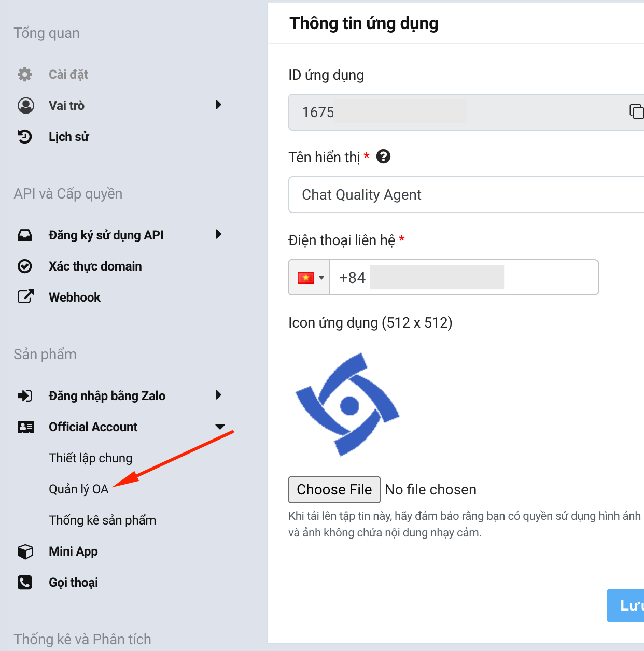This screenshot has width=644, height=651.
Task: Click the Webhook external link icon
Action: [25, 297]
